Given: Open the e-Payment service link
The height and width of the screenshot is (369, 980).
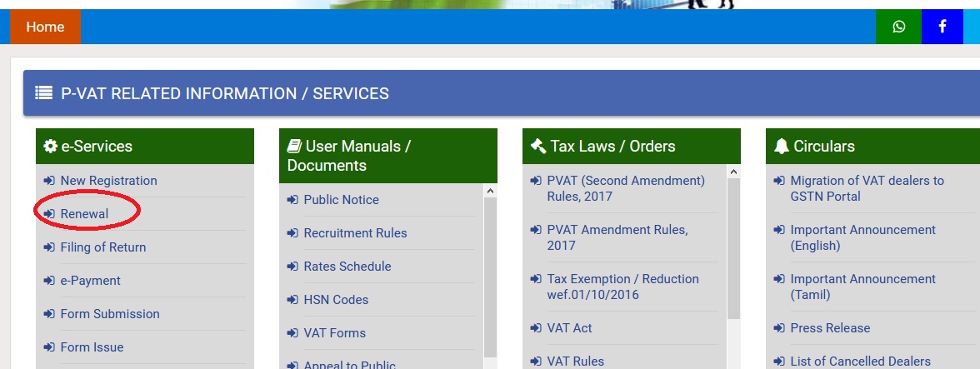Looking at the screenshot, I should [90, 281].
